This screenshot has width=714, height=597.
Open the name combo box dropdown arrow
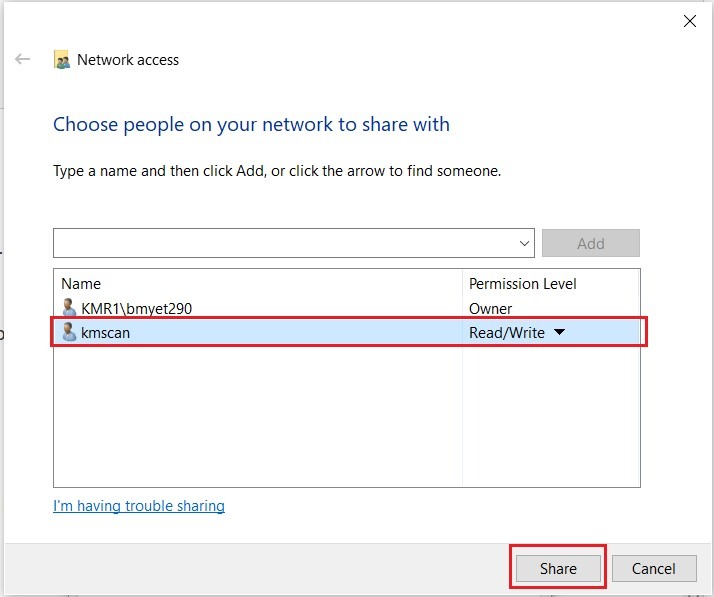point(525,243)
